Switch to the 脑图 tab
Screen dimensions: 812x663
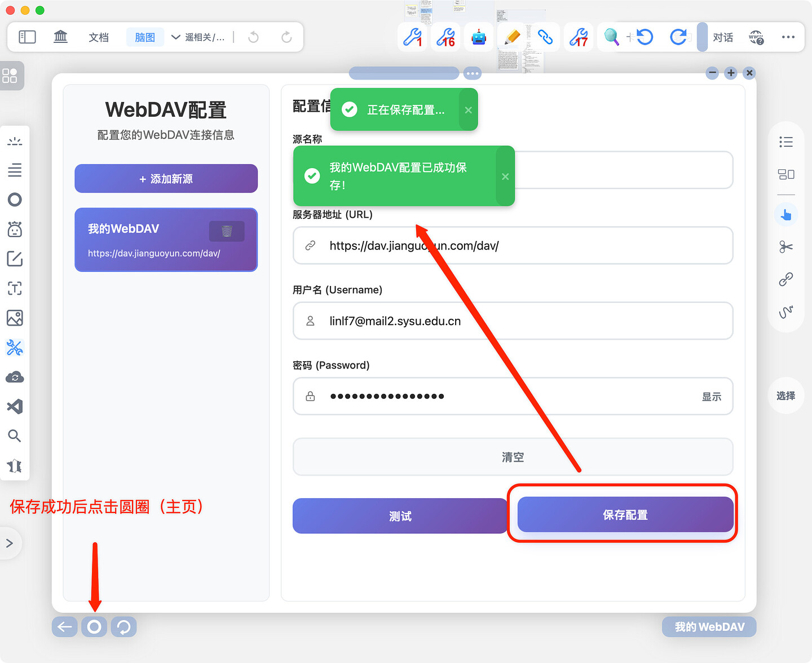[145, 37]
